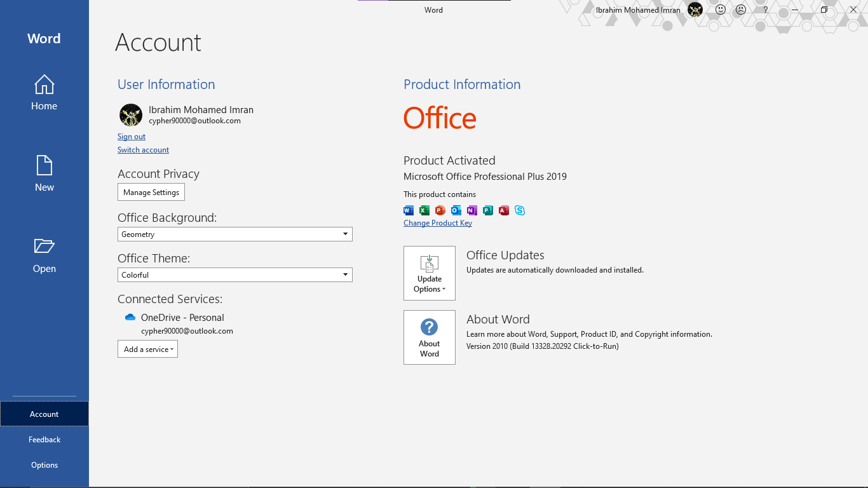Viewport: 868px width, 488px height.
Task: Open the Home page in sidebar
Action: click(x=44, y=93)
